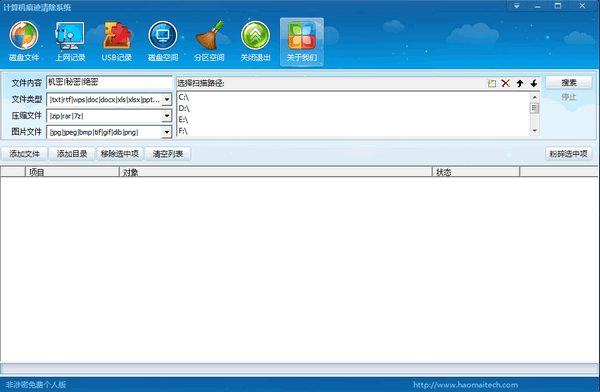Viewport: 600px width, 392px height.
Task: Click the 文件类型 extensions combo box text
Action: [105, 100]
